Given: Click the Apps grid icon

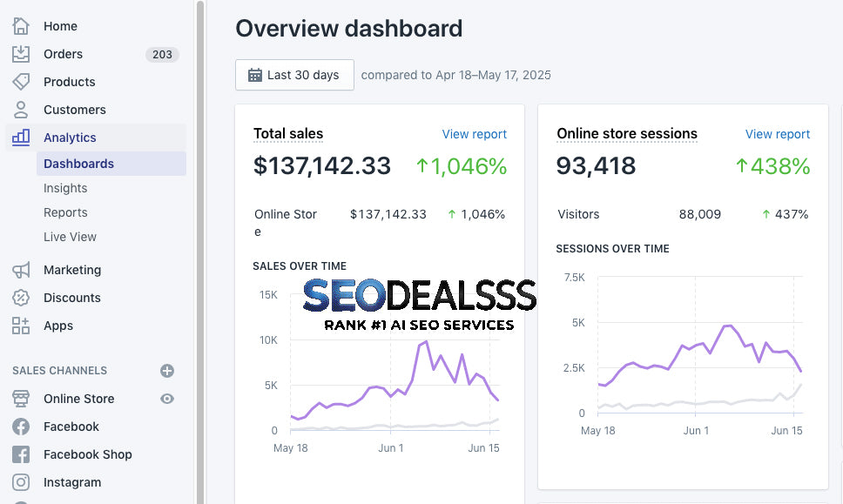Looking at the screenshot, I should click(x=20, y=326).
